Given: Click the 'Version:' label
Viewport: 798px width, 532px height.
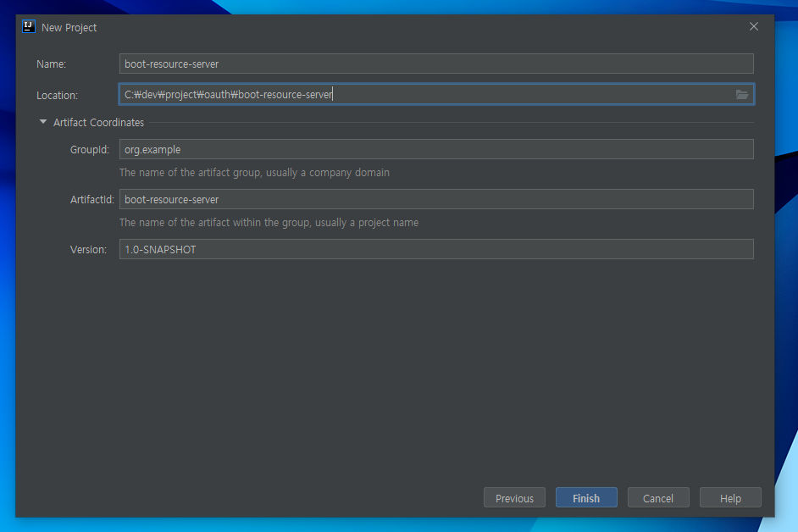Looking at the screenshot, I should [x=89, y=249].
